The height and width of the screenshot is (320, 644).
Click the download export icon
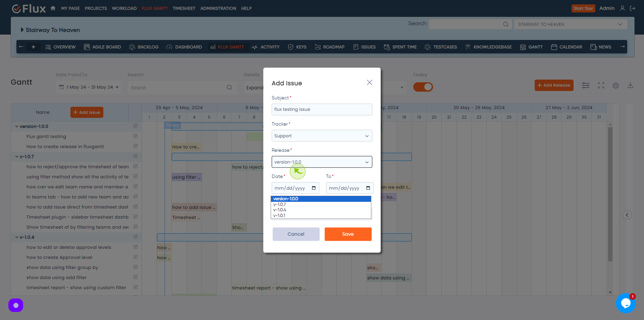click(631, 85)
